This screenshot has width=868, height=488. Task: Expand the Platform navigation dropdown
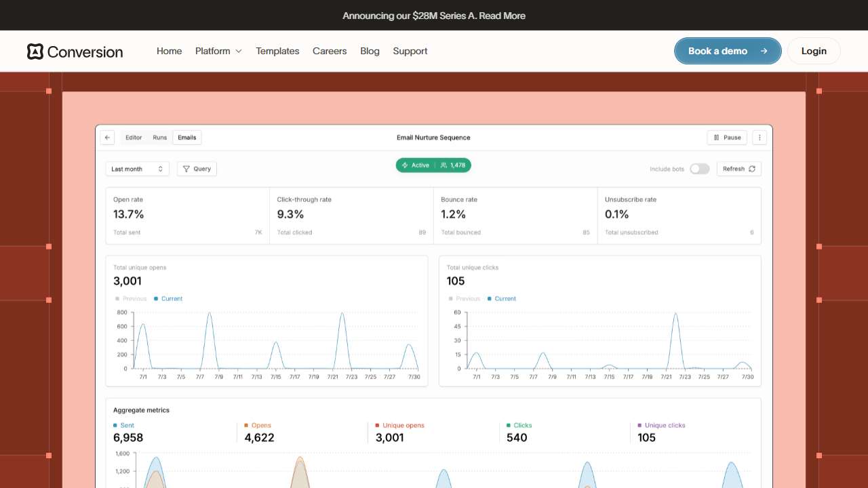(218, 51)
